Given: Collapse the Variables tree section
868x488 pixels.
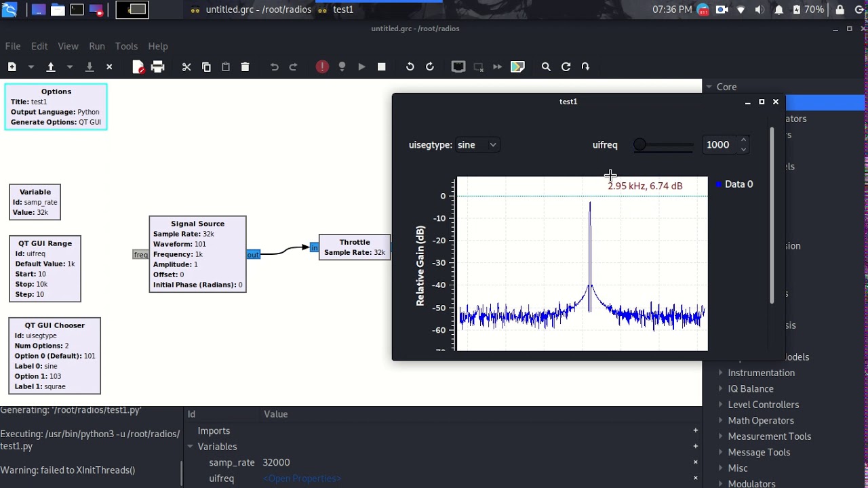Looking at the screenshot, I should click(190, 447).
